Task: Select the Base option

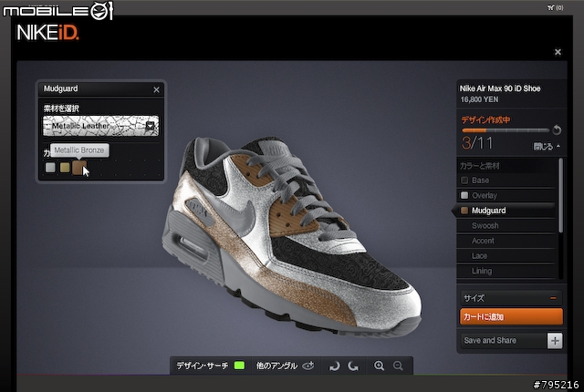Action: pyautogui.click(x=506, y=181)
